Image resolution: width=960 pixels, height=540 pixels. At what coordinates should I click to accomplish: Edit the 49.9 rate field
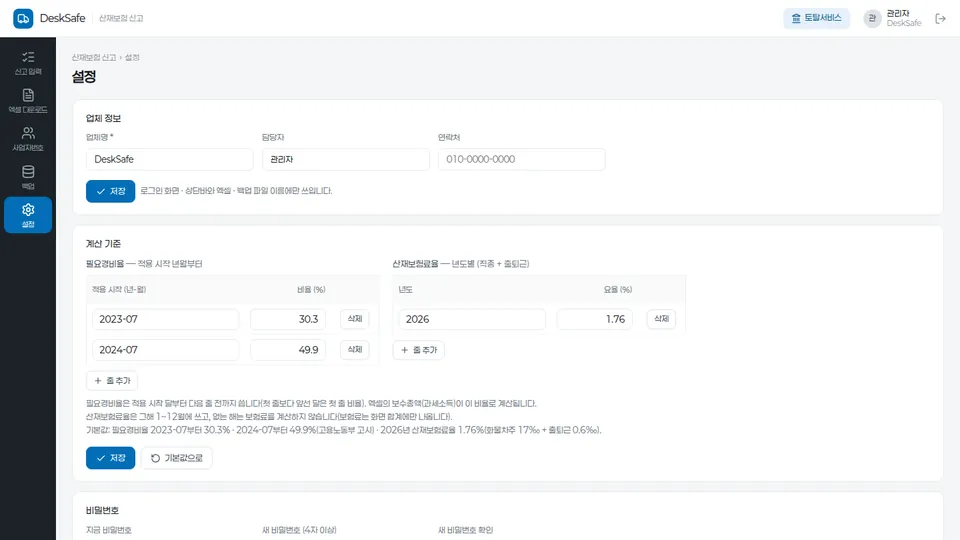[x=288, y=350]
